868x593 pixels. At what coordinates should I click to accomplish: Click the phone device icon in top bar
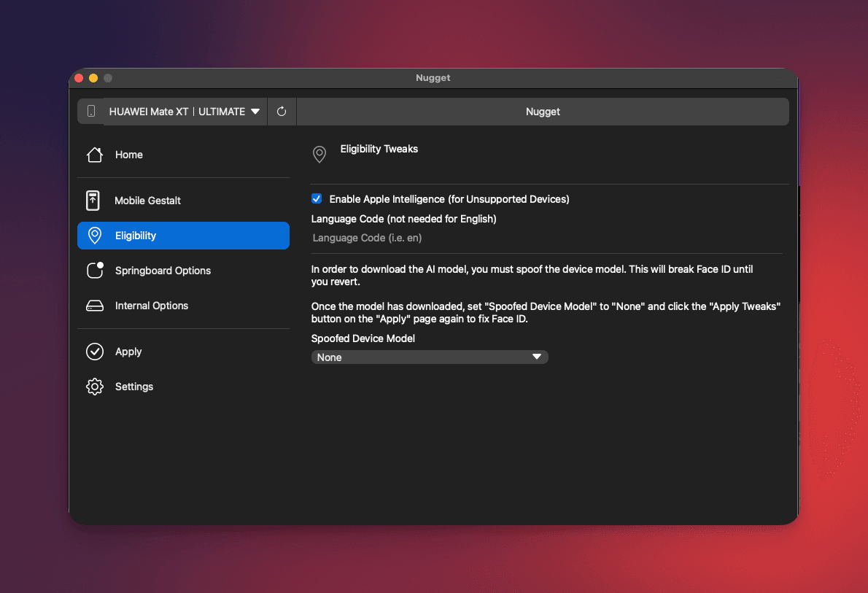coord(91,112)
